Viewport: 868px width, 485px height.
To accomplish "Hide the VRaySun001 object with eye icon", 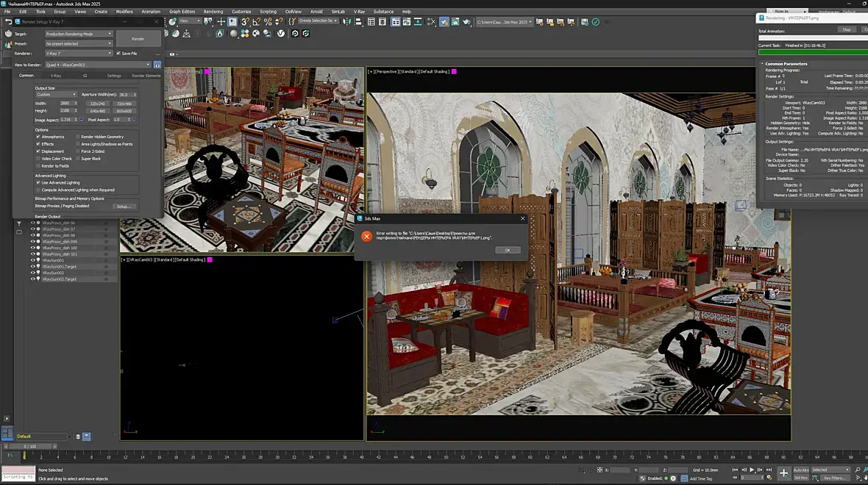I will pos(32,260).
